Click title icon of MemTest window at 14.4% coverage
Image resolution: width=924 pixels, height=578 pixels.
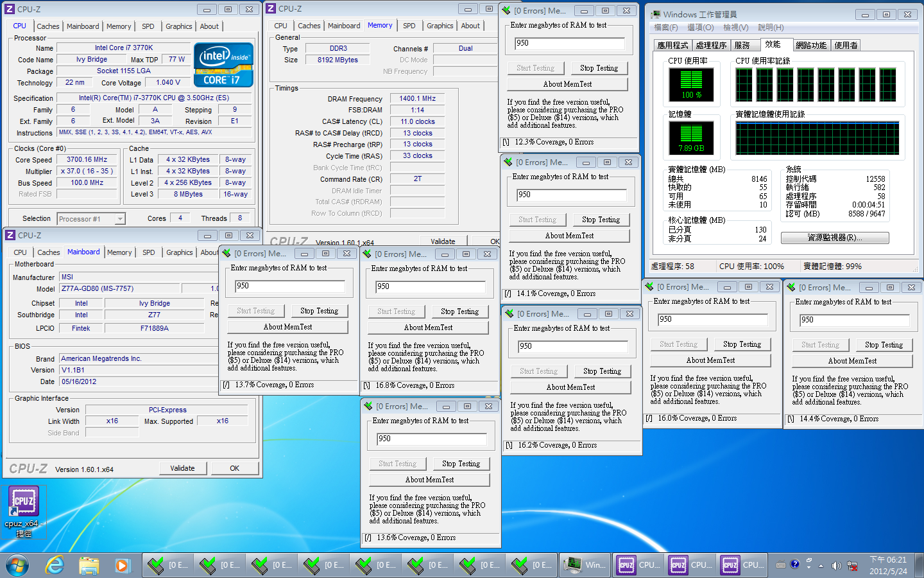tap(791, 287)
